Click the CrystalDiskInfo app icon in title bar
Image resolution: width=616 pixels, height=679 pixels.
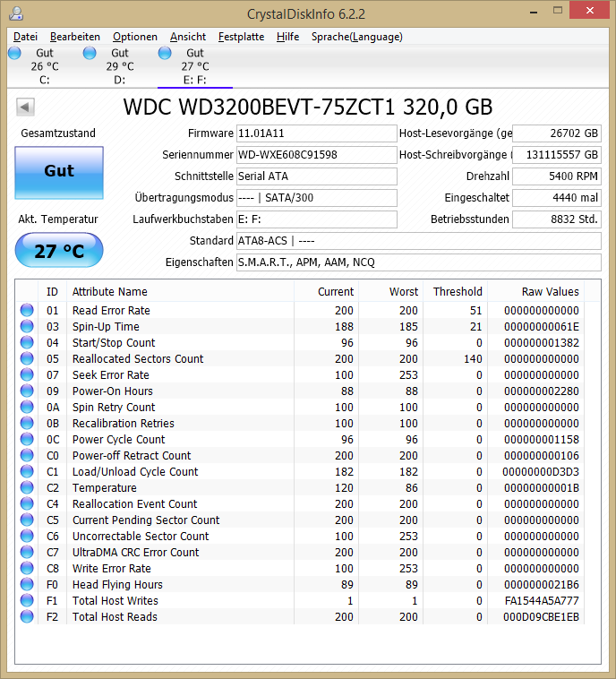pos(16,13)
